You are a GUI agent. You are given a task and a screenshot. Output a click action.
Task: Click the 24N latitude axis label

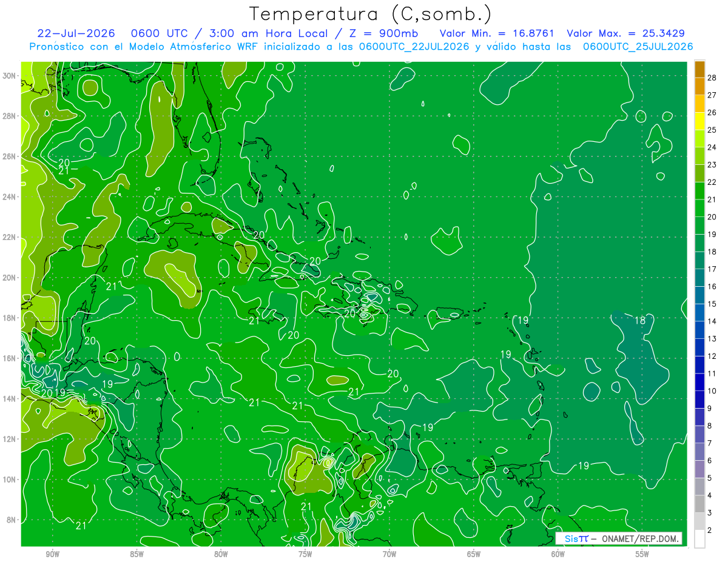point(9,196)
